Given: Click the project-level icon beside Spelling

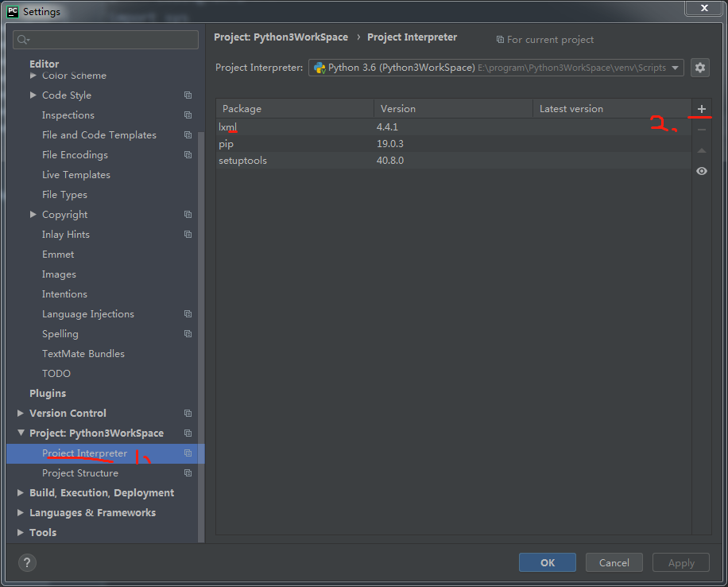Looking at the screenshot, I should point(188,334).
